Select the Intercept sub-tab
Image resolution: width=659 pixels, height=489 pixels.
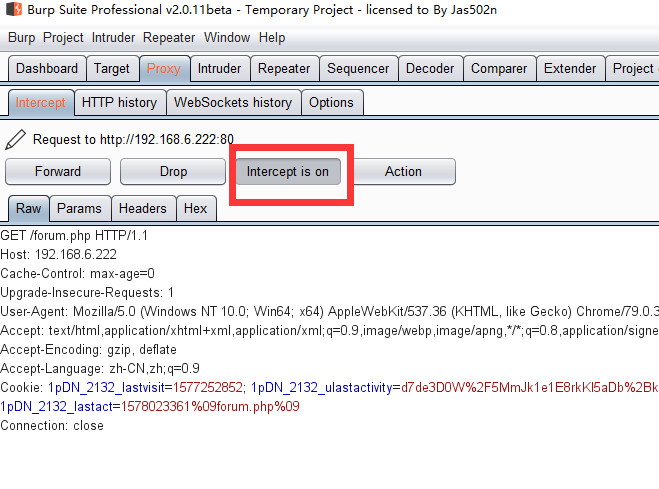click(40, 103)
